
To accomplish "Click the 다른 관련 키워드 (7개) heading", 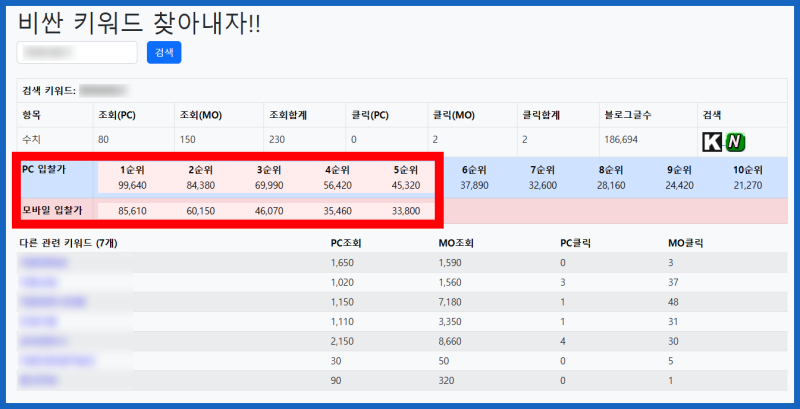I will click(70, 243).
